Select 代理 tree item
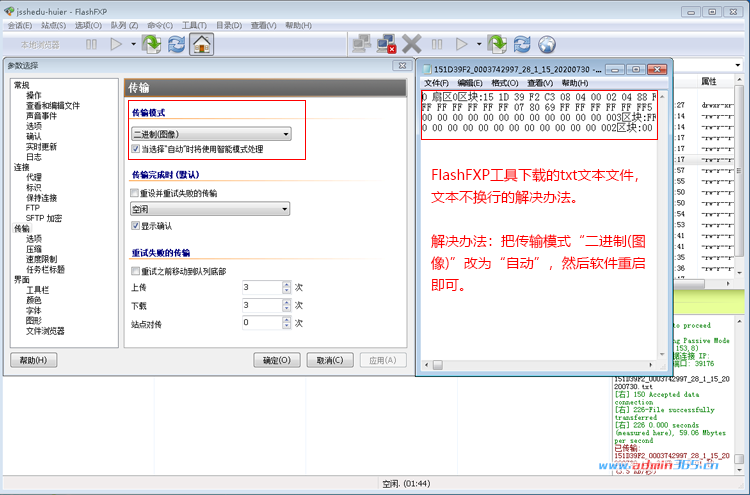The width and height of the screenshot is (750, 495). coord(33,177)
